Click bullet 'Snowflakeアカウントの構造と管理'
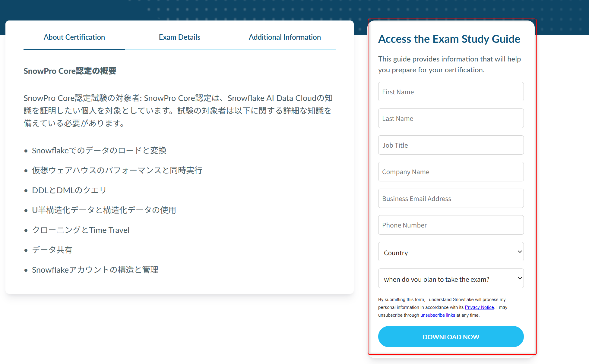589x364 pixels. click(95, 270)
